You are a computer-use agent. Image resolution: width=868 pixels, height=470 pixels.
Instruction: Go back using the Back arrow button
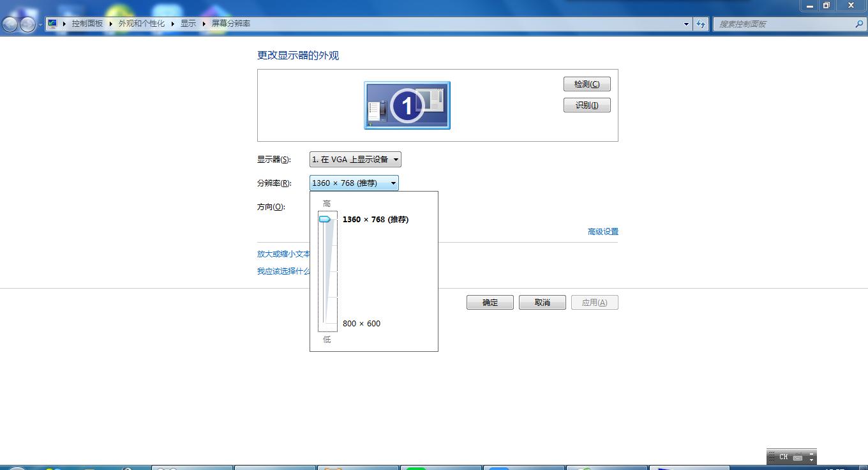coord(10,24)
